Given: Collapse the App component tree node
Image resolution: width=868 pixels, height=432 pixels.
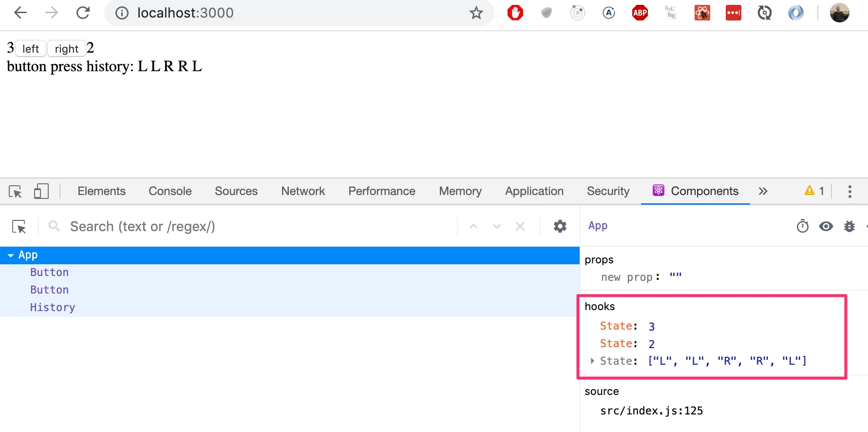Looking at the screenshot, I should click(x=11, y=255).
